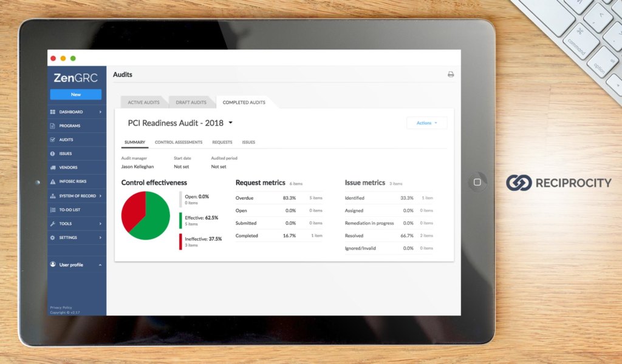Click the blue New button
Image resolution: width=622 pixels, height=364 pixels.
(x=76, y=94)
